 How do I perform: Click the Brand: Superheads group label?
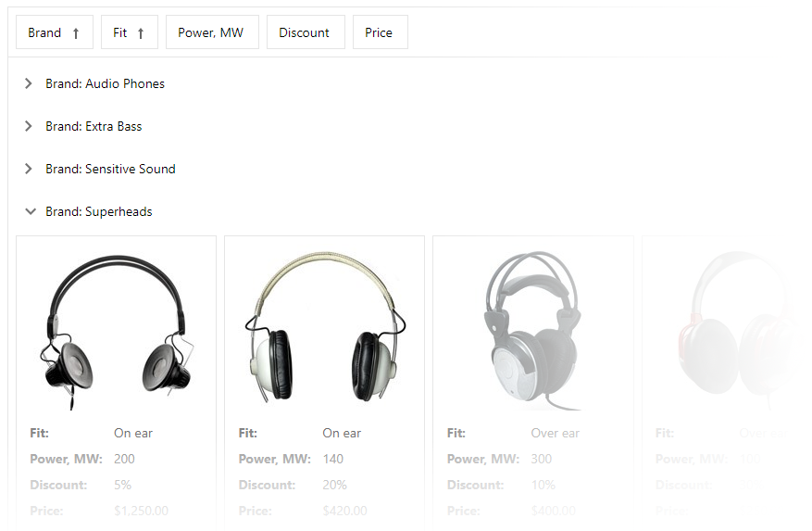(x=99, y=211)
